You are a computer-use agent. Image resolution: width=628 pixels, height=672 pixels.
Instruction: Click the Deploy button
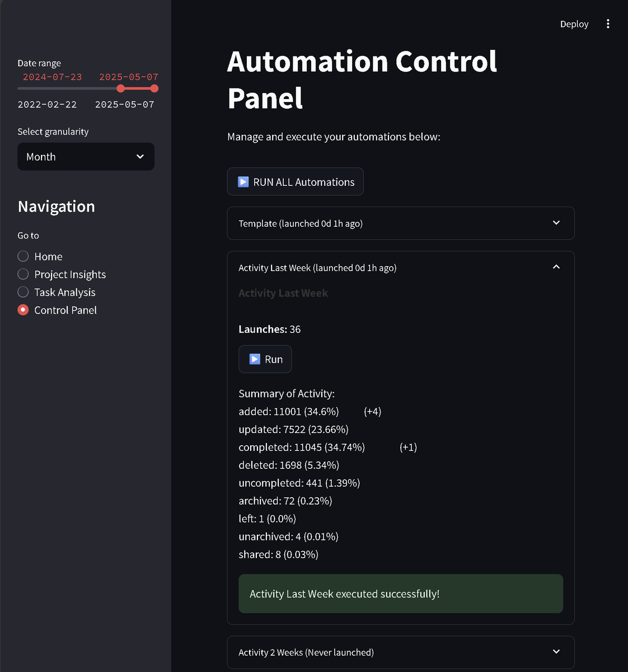[574, 24]
